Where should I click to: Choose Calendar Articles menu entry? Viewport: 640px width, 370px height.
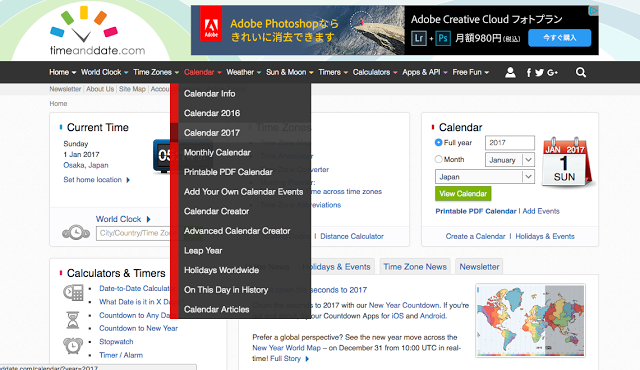(241, 309)
